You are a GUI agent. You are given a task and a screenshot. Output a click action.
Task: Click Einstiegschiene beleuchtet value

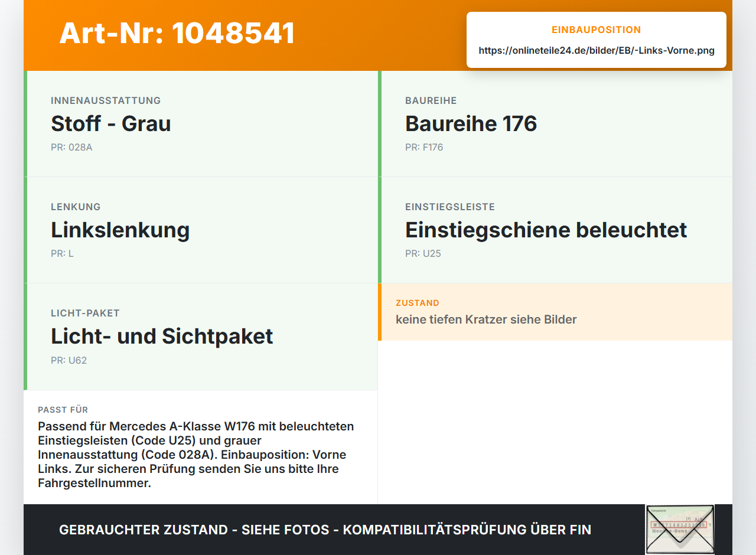pos(546,230)
